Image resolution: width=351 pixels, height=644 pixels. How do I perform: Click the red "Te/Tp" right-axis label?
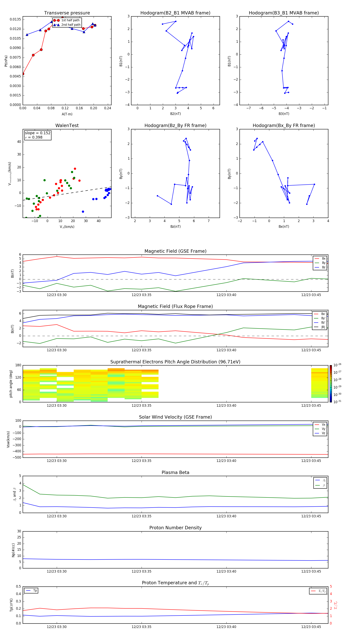click(x=336, y=605)
